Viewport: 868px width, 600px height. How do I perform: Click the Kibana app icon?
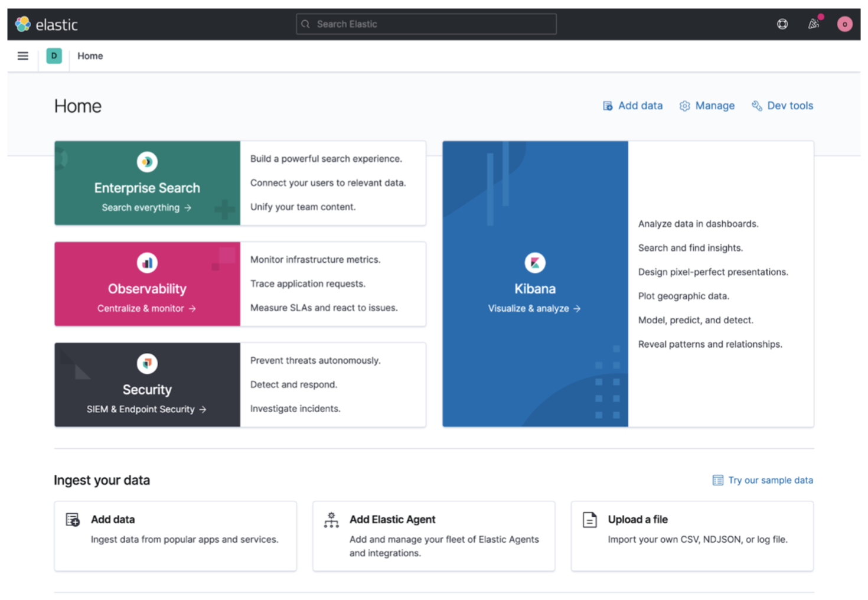coord(534,263)
